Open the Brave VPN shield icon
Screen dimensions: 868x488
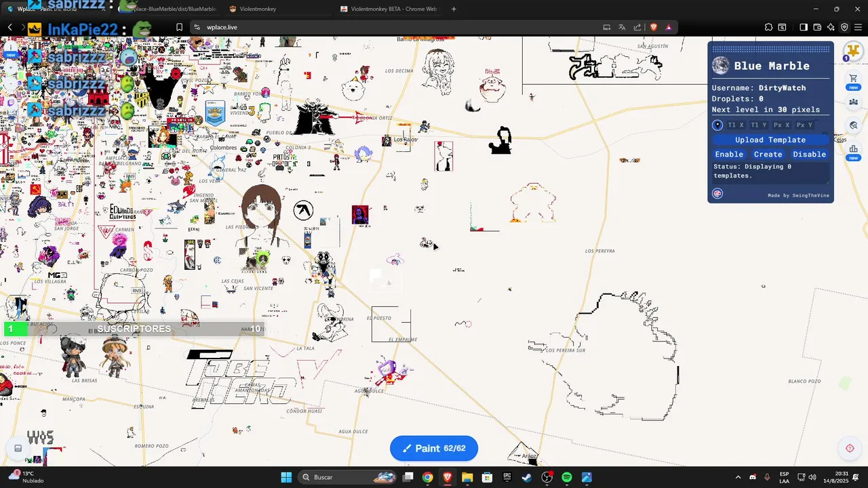pos(844,27)
